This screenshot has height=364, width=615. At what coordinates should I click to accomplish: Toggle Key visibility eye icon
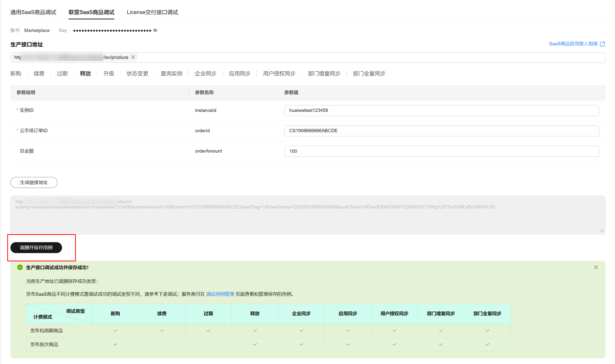pyautogui.click(x=155, y=31)
